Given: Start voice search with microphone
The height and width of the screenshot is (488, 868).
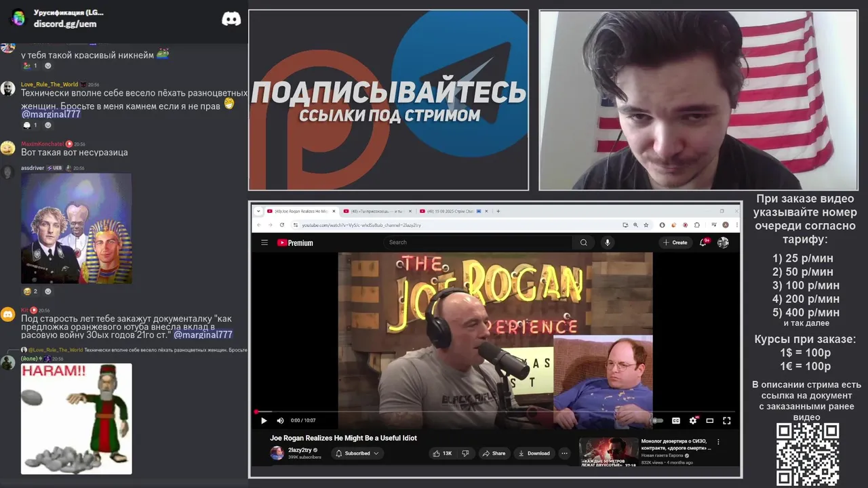Looking at the screenshot, I should click(x=607, y=243).
